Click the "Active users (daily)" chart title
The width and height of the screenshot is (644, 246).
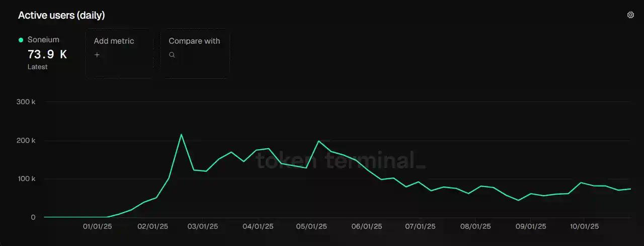click(x=61, y=16)
